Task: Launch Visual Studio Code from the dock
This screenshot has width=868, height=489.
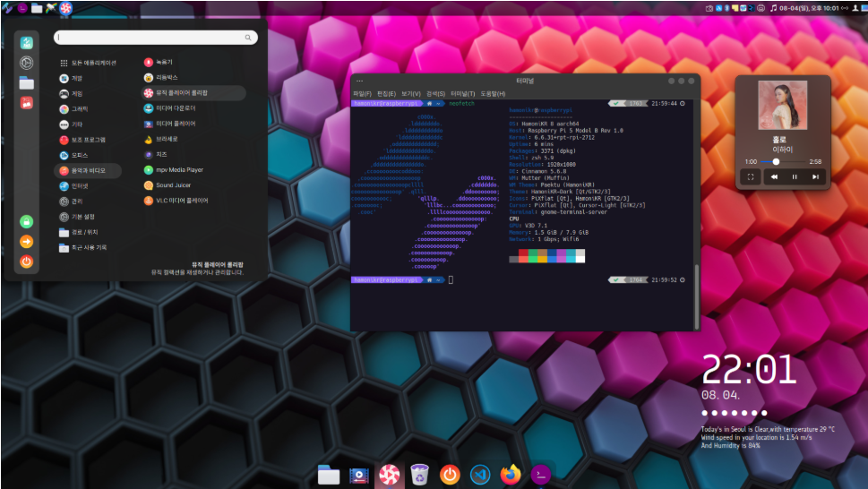Action: pos(480,475)
